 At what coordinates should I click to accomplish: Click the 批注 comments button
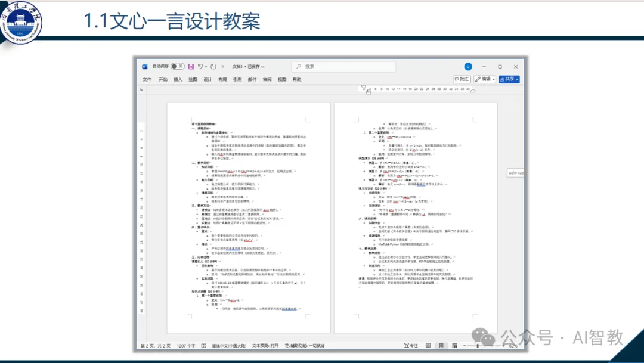[462, 79]
